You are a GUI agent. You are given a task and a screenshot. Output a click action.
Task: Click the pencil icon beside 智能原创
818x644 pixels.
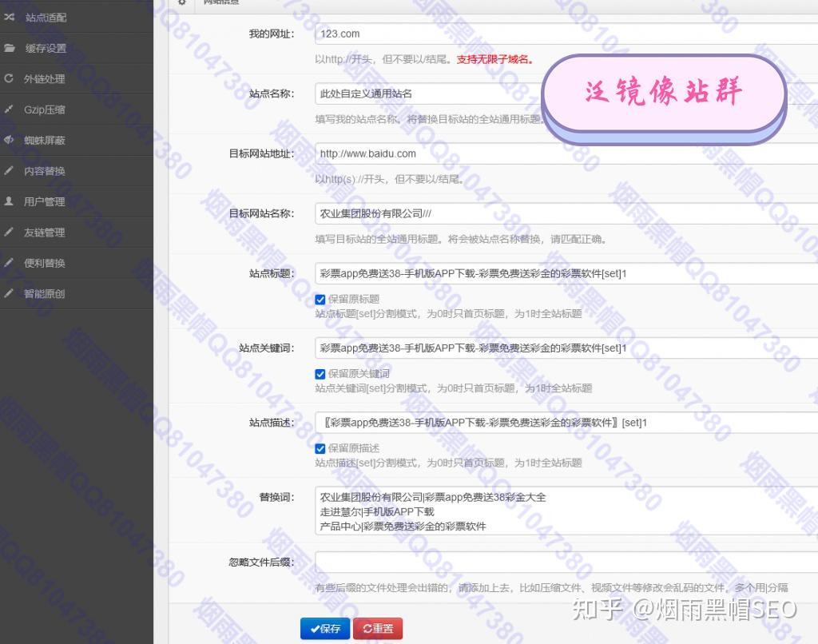coord(8,294)
